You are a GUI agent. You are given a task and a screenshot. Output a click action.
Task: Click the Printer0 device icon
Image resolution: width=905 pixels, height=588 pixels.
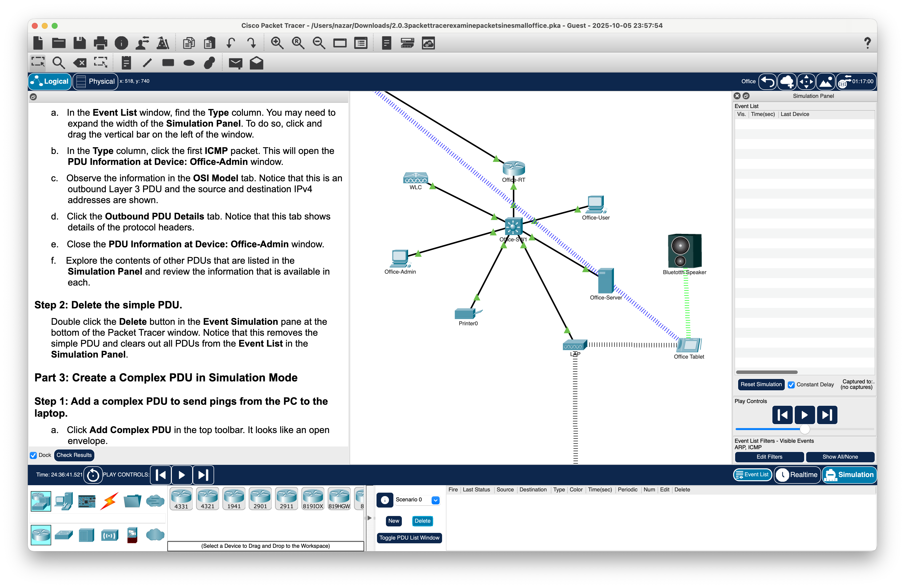(x=468, y=313)
